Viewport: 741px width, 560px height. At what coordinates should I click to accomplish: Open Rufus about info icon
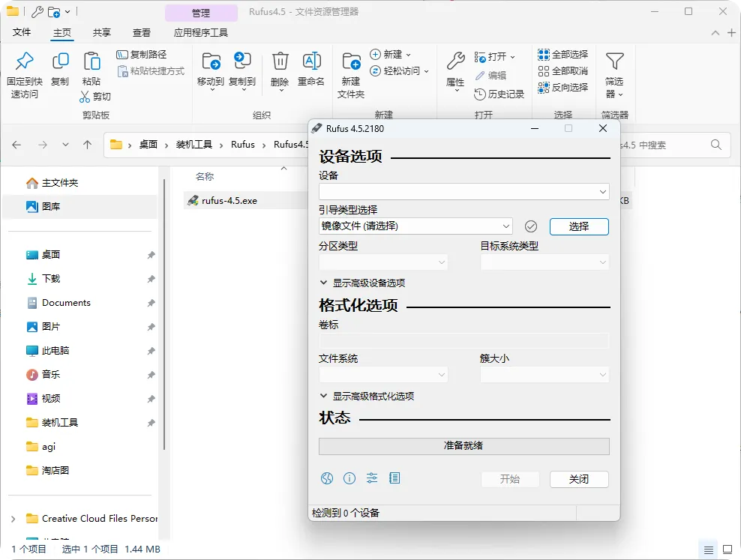click(x=349, y=478)
